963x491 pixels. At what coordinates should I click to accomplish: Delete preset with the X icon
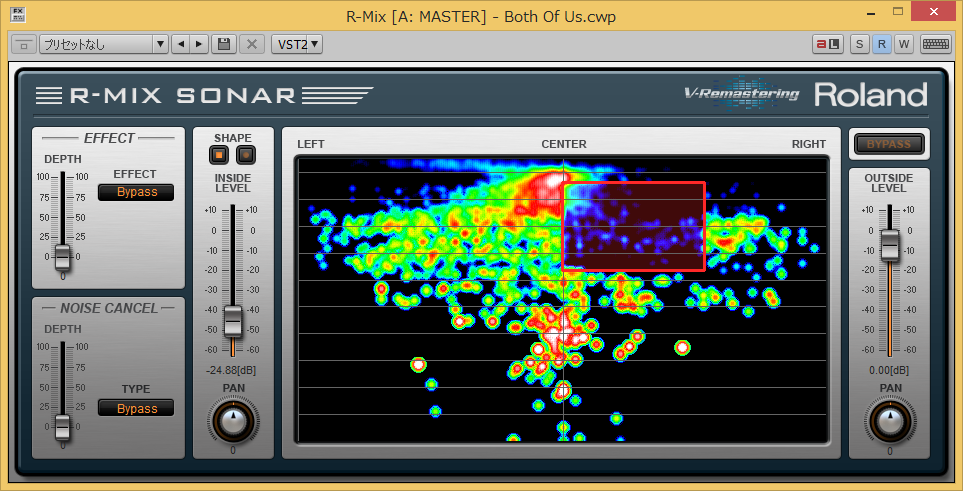[x=252, y=44]
